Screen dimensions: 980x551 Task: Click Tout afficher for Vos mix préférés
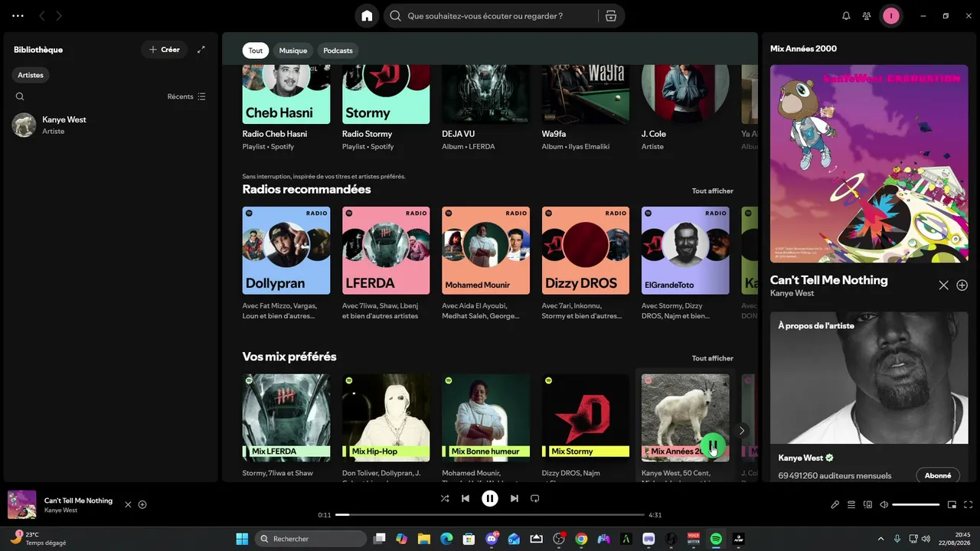[713, 358]
